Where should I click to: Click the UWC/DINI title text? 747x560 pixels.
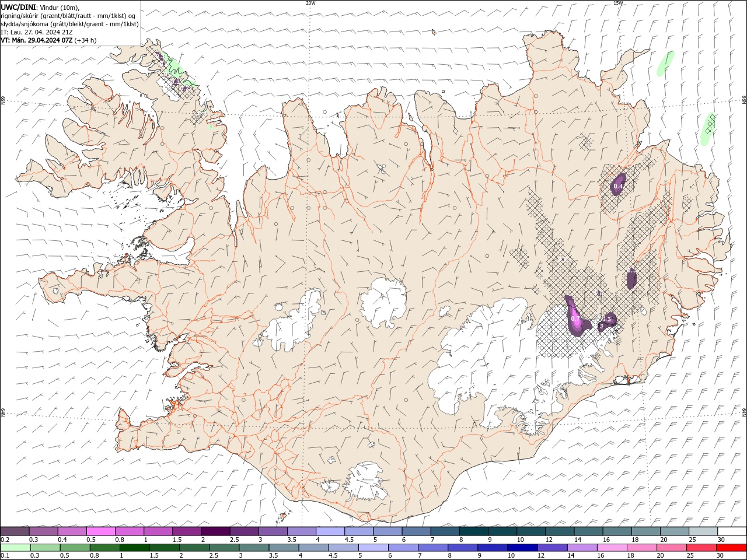tap(17, 7)
